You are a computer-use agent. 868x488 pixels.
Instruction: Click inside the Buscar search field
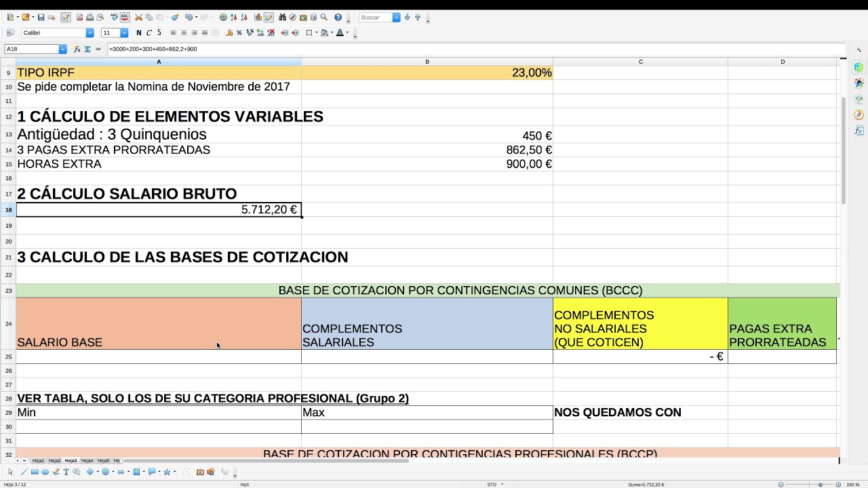pyautogui.click(x=375, y=18)
